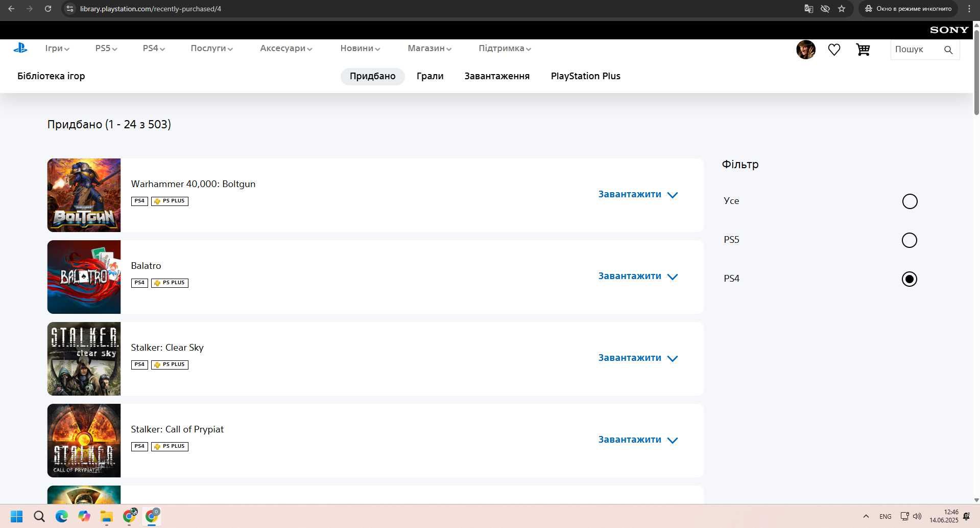Expand the Ігри menu
This screenshot has width=980, height=528.
pos(57,48)
